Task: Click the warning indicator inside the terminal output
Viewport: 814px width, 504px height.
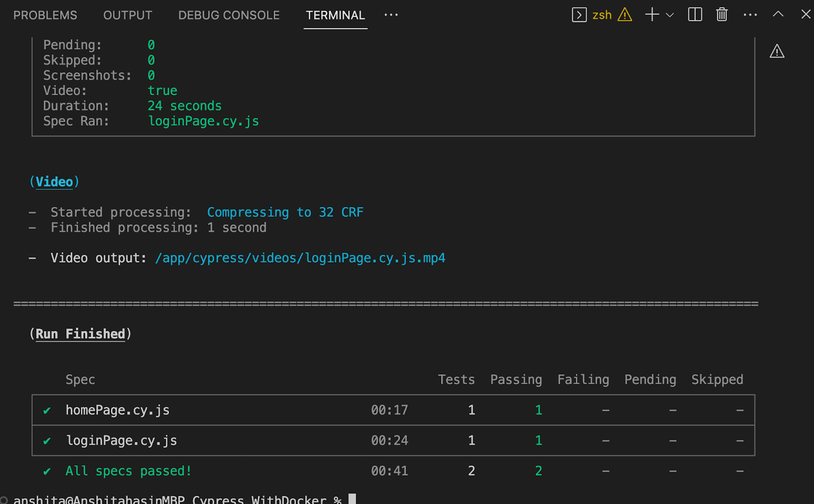Action: 777,51
